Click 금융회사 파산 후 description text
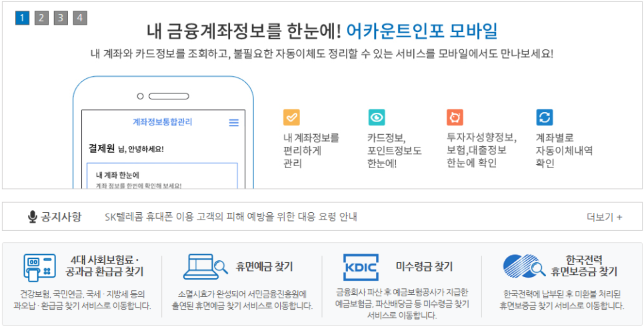 (x=402, y=304)
